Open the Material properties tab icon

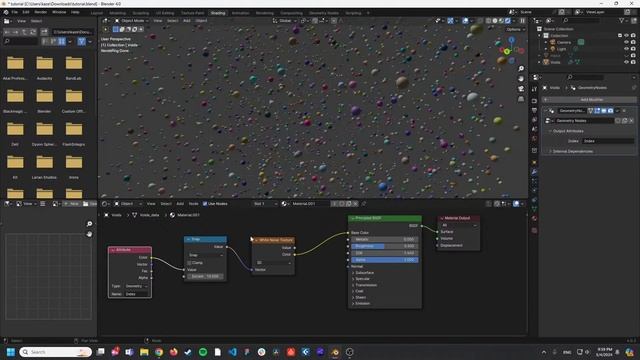click(x=534, y=218)
